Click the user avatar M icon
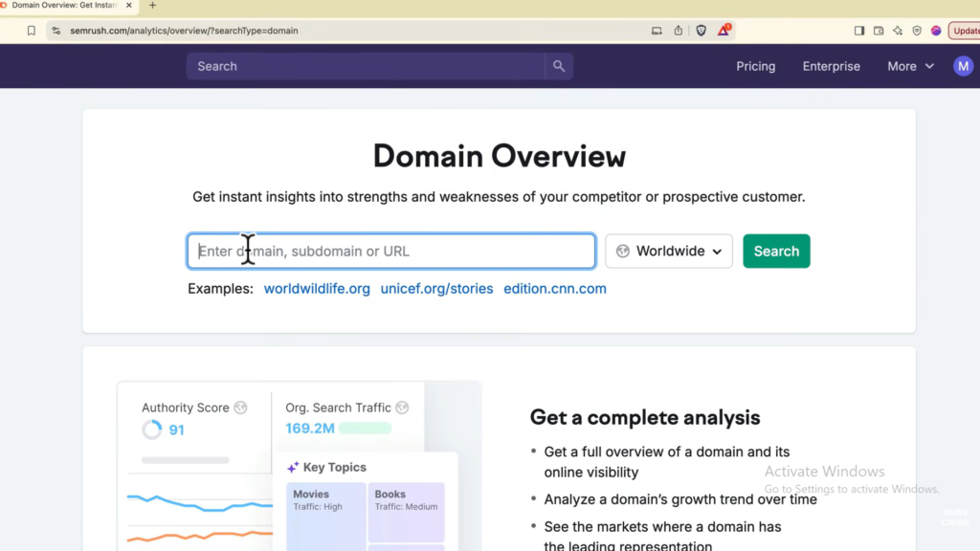The width and height of the screenshot is (980, 551). [963, 66]
